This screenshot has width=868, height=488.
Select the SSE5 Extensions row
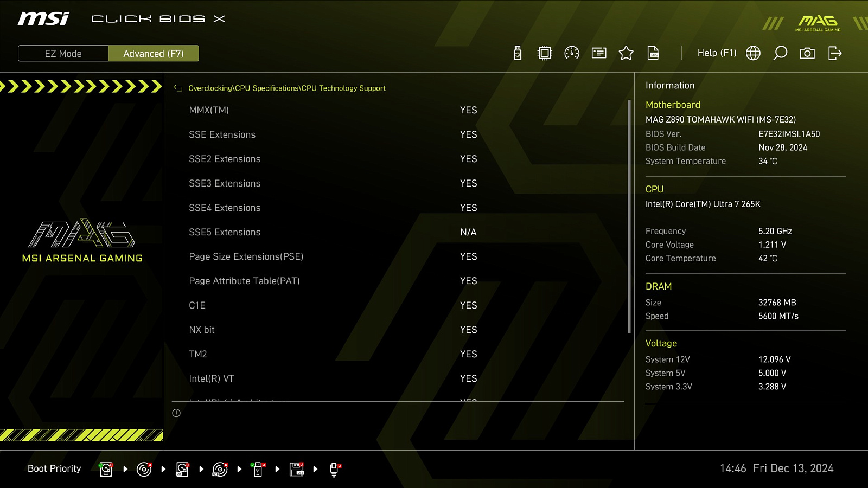point(398,232)
